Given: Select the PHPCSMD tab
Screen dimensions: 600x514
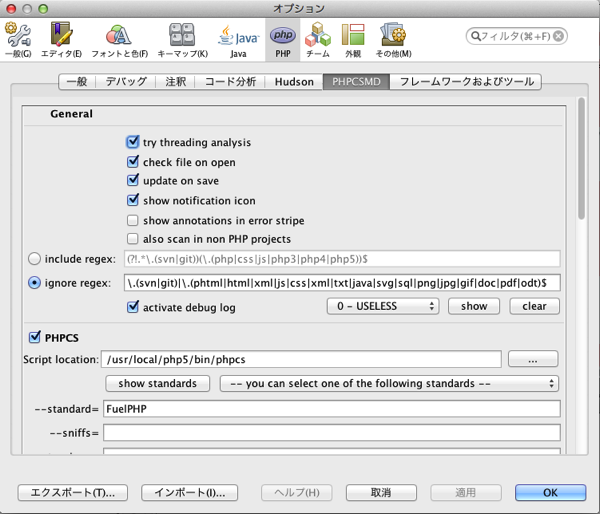Looking at the screenshot, I should (356, 82).
